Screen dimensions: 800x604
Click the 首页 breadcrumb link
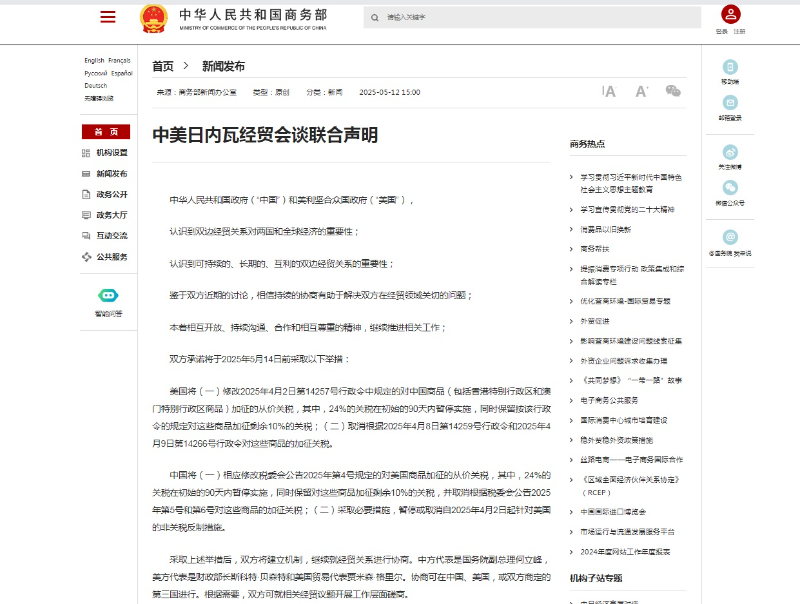(x=163, y=66)
